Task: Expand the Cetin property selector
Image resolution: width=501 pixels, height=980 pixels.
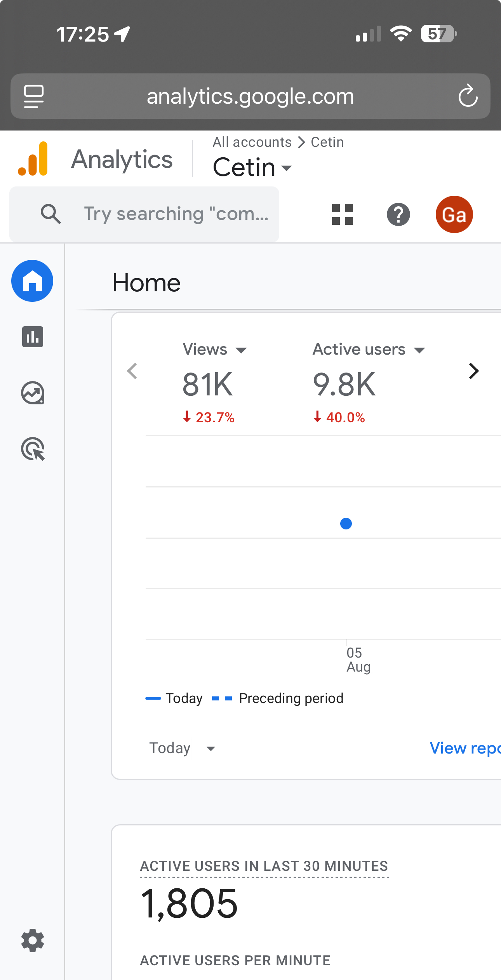Action: [252, 167]
